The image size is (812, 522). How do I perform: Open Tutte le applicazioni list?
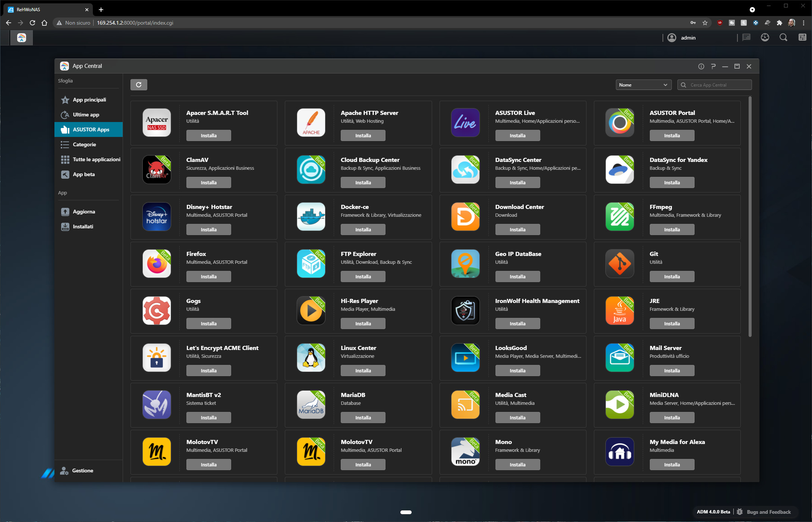96,159
